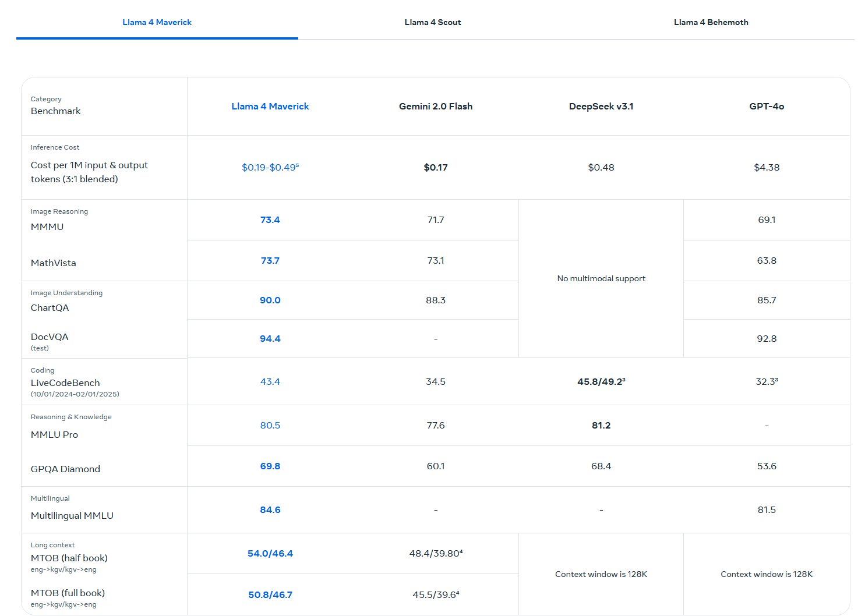This screenshot has height=616, width=865.
Task: Click DeepSeek's "Context window is 128K" cell
Action: click(601, 574)
